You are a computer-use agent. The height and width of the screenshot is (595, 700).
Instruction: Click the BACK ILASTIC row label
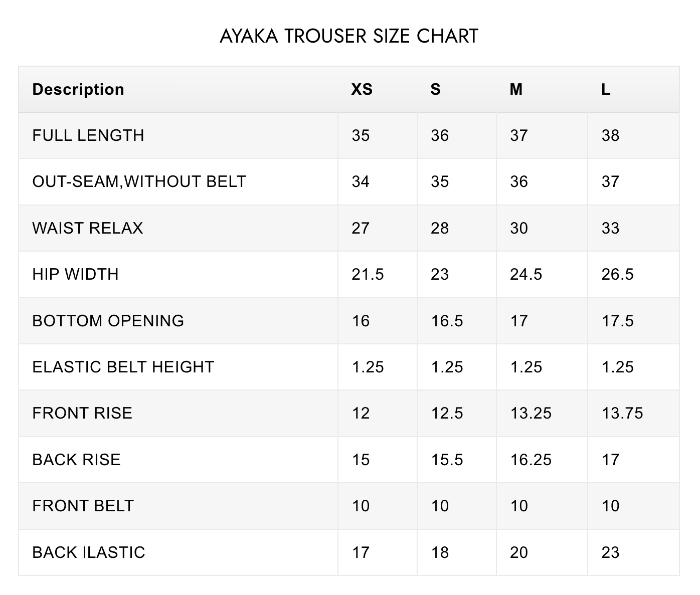point(89,552)
